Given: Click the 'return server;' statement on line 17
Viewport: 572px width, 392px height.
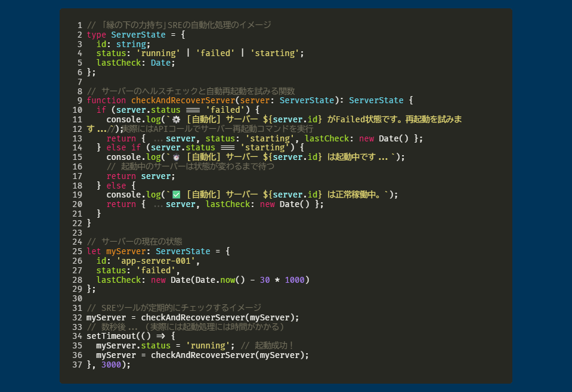Looking at the screenshot, I should [x=141, y=176].
